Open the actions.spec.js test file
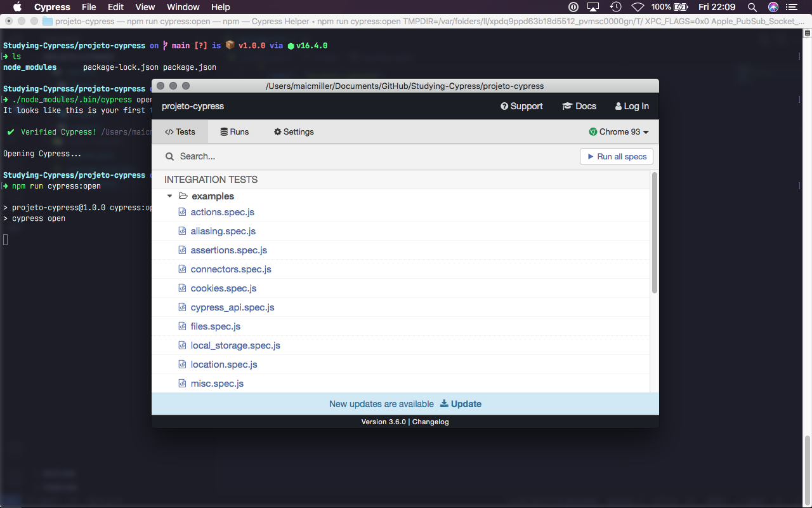 [222, 212]
